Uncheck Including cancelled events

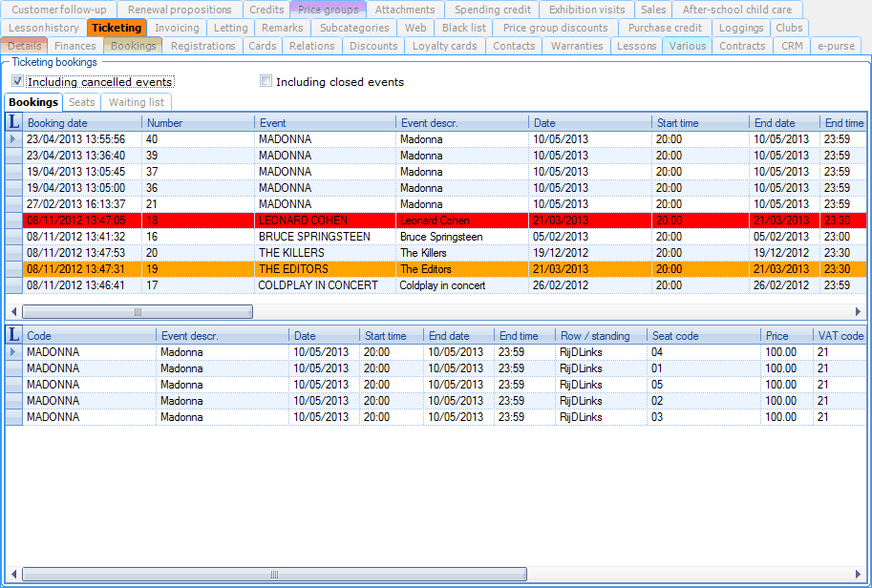(18, 82)
